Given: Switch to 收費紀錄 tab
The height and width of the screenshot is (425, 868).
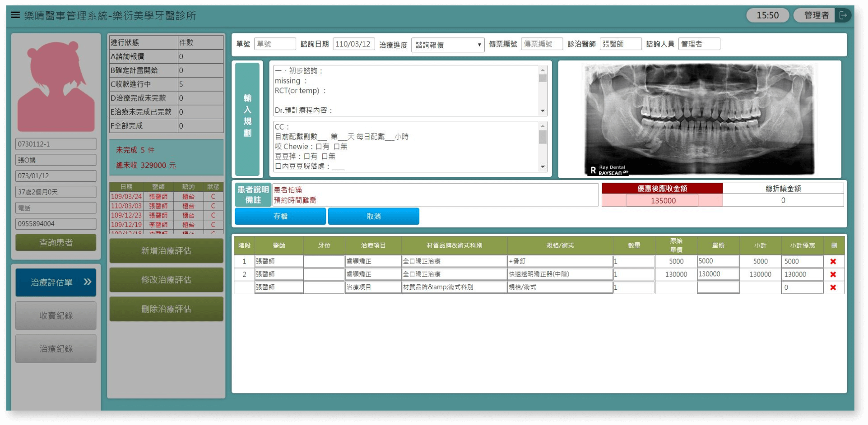Looking at the screenshot, I should pos(56,315).
